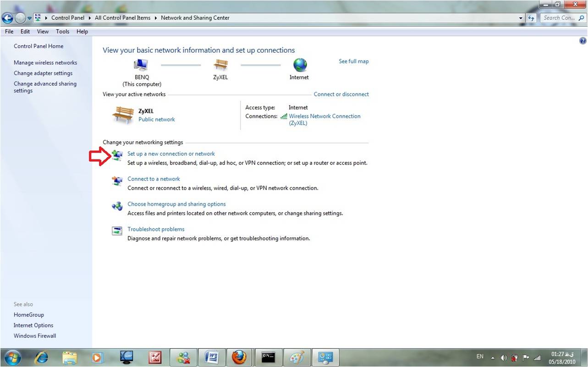This screenshot has height=367, width=588.
Task: Click the homegroup and sharing options icon
Action: 117,206
